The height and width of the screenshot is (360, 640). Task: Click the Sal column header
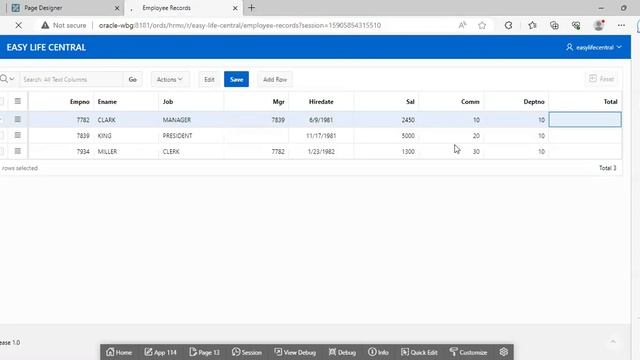(386, 102)
